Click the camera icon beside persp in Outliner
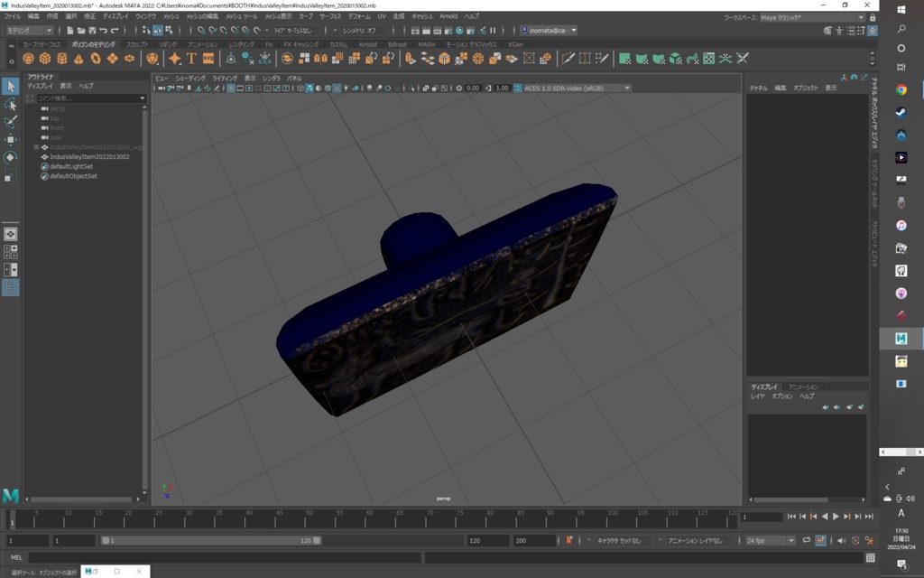 45,109
